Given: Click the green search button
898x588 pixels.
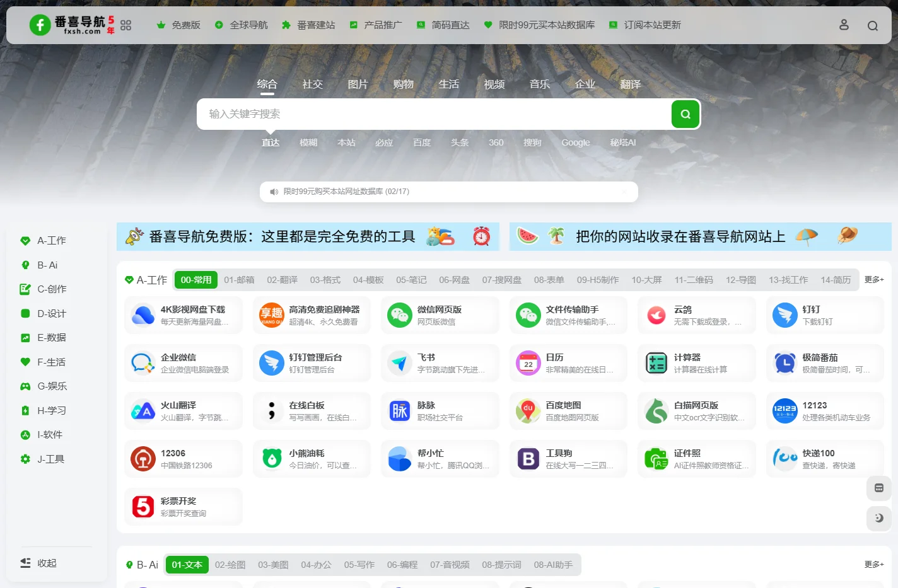Looking at the screenshot, I should click(685, 114).
